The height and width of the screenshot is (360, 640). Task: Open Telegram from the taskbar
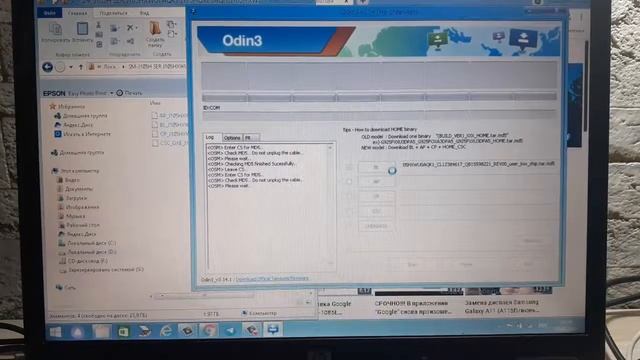point(230,330)
